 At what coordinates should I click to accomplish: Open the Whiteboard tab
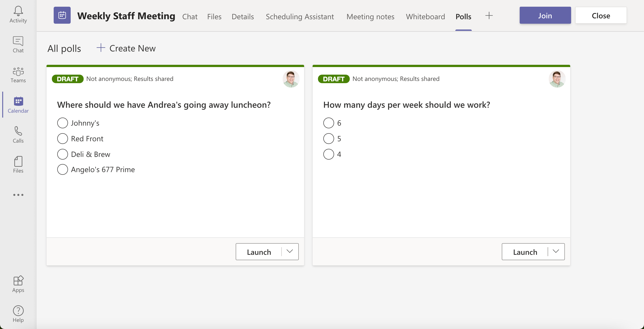click(x=425, y=17)
